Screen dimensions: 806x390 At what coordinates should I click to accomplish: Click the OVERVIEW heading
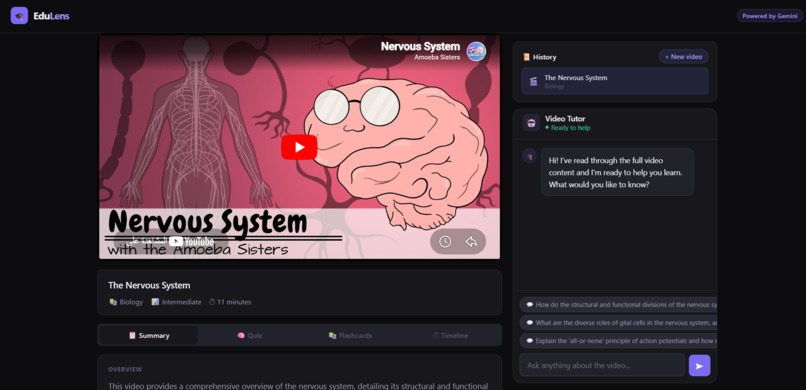[125, 369]
